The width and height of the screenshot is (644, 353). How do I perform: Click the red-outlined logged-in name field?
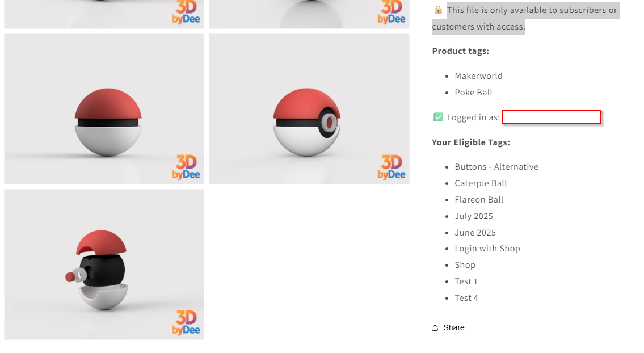(x=552, y=117)
